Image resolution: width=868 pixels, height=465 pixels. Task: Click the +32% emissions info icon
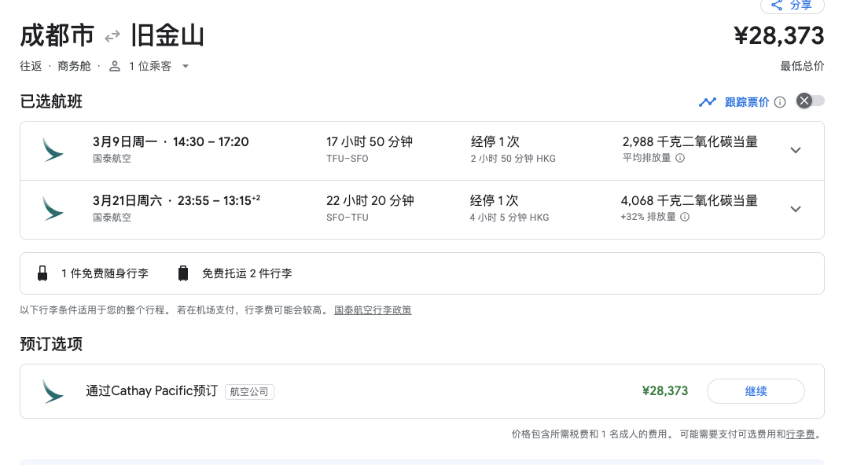pos(685,217)
